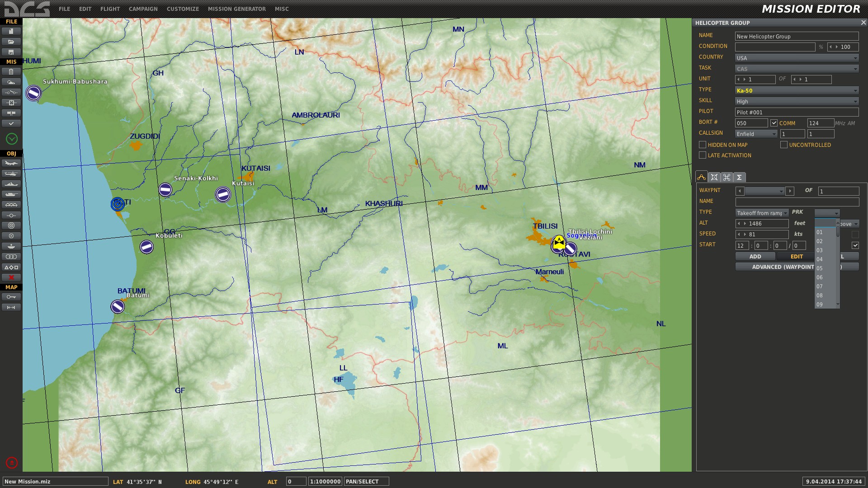Switch to the payload tab

714,177
